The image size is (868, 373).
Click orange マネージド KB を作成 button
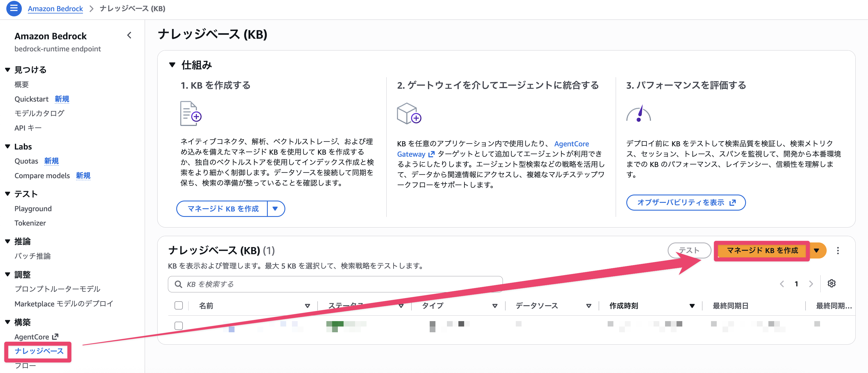pyautogui.click(x=762, y=250)
